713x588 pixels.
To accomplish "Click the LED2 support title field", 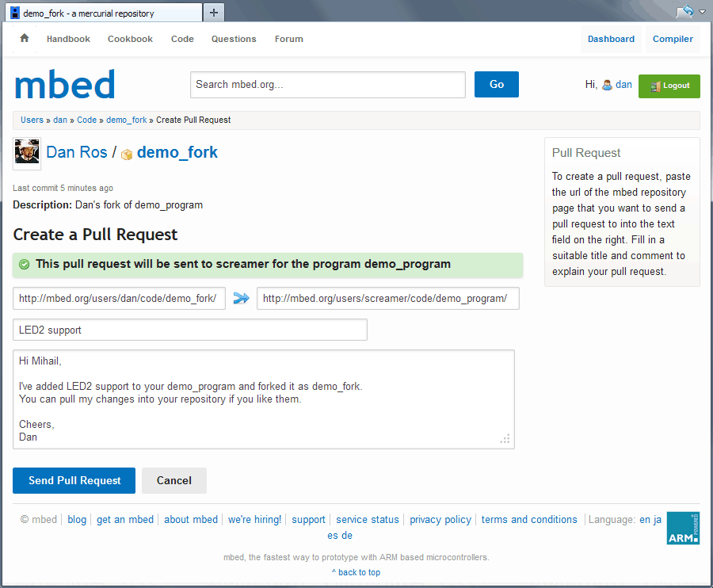I will pos(190,330).
